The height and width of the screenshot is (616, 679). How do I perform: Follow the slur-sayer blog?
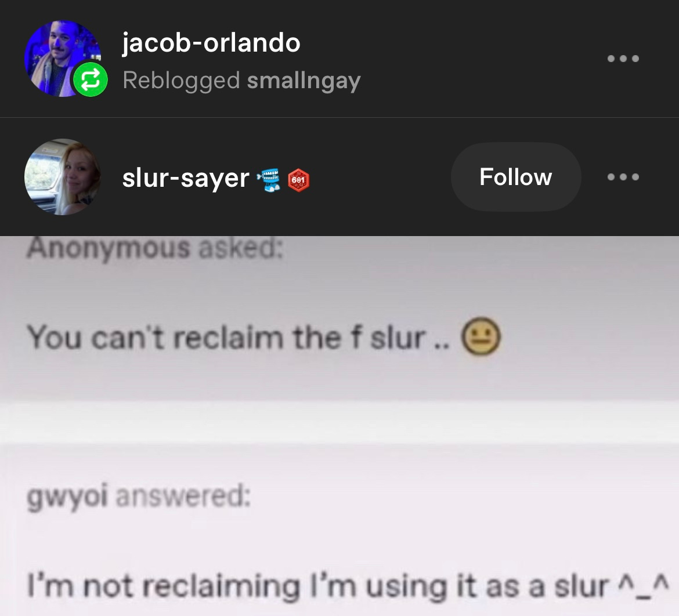516,176
